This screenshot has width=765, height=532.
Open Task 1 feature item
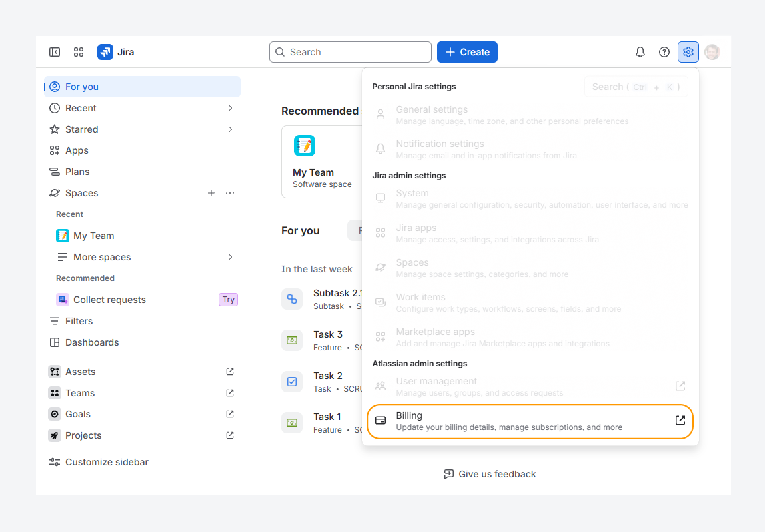click(322, 423)
